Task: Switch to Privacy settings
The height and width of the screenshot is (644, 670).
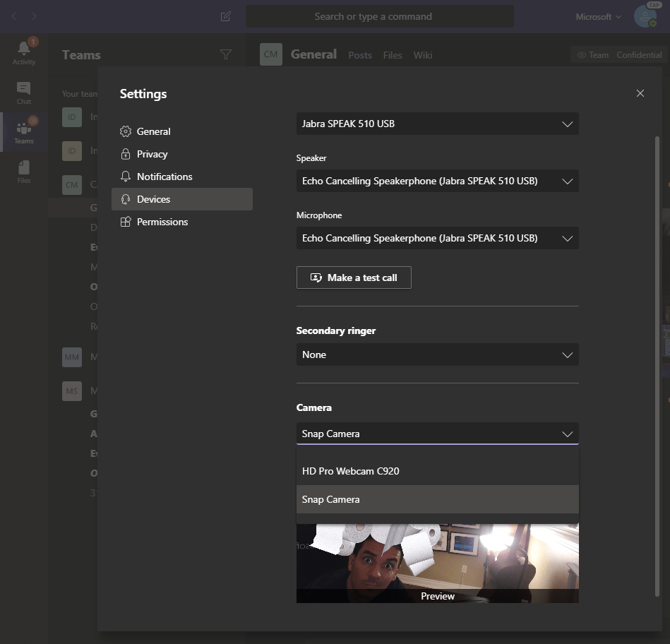Action: 152,154
